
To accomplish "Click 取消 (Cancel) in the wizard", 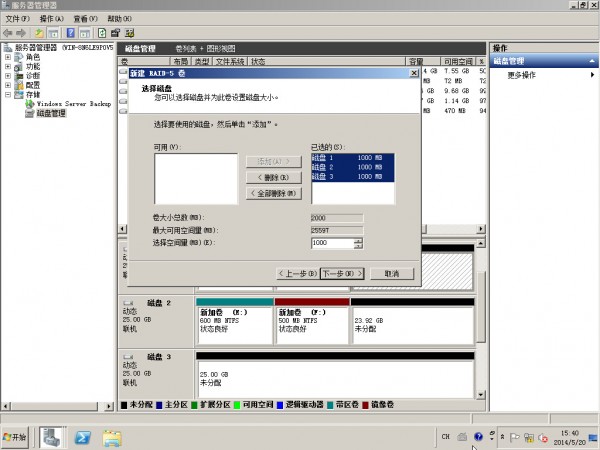I will [x=385, y=273].
